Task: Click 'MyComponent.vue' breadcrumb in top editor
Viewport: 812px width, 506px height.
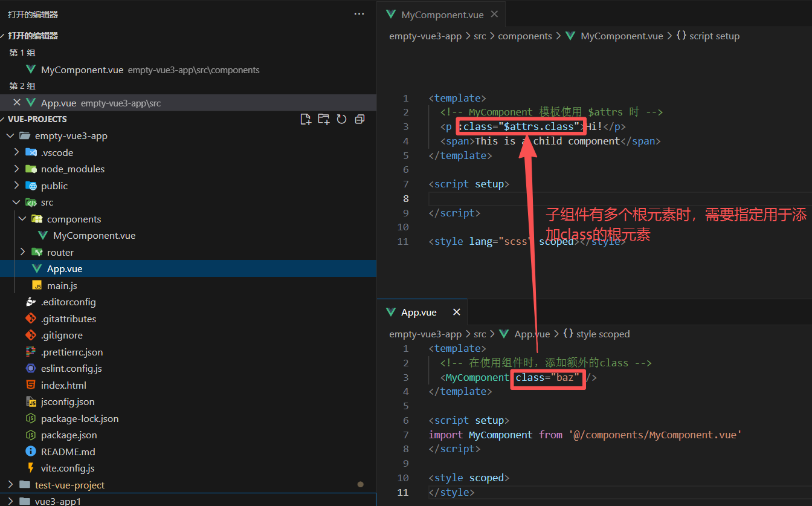Action: point(622,36)
